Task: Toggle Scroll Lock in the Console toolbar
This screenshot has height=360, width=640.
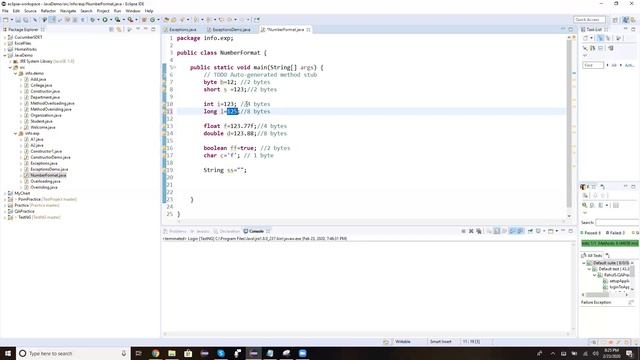Action: coord(497,231)
